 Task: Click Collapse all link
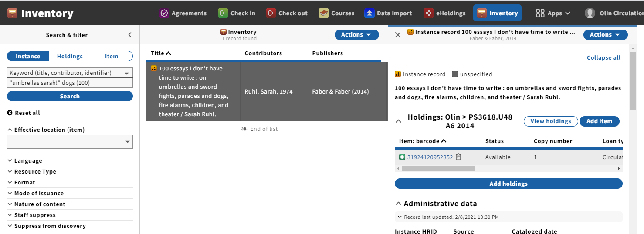(x=603, y=57)
